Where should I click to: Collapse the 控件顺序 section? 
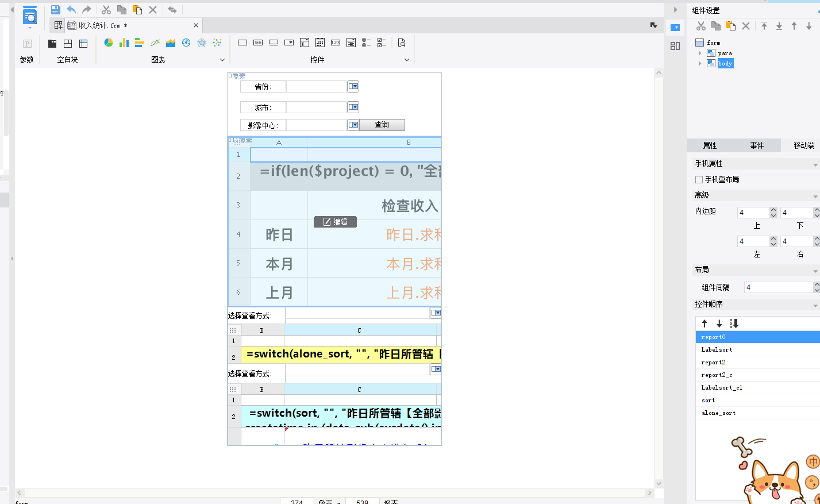click(815, 306)
